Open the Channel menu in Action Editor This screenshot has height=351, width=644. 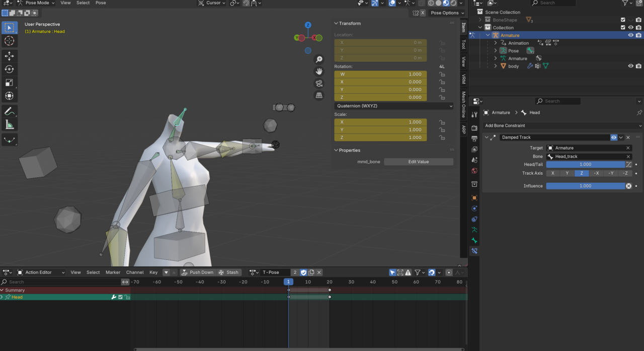[x=135, y=272]
